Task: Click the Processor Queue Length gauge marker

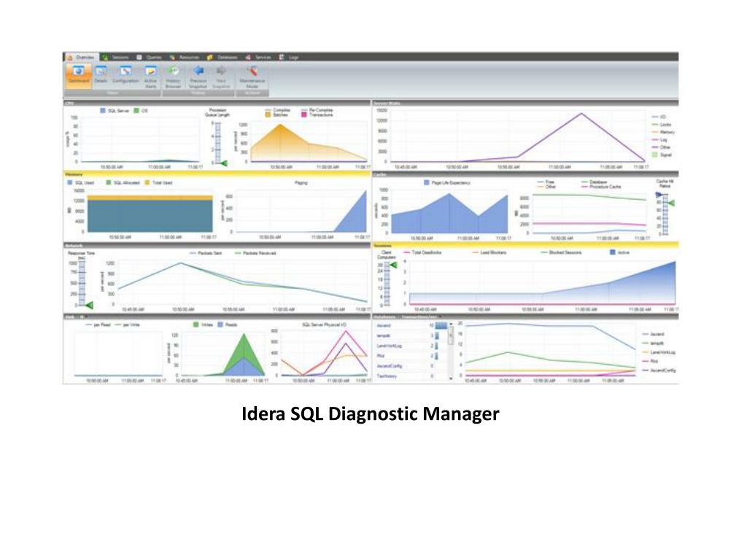Action: pyautogui.click(x=223, y=163)
